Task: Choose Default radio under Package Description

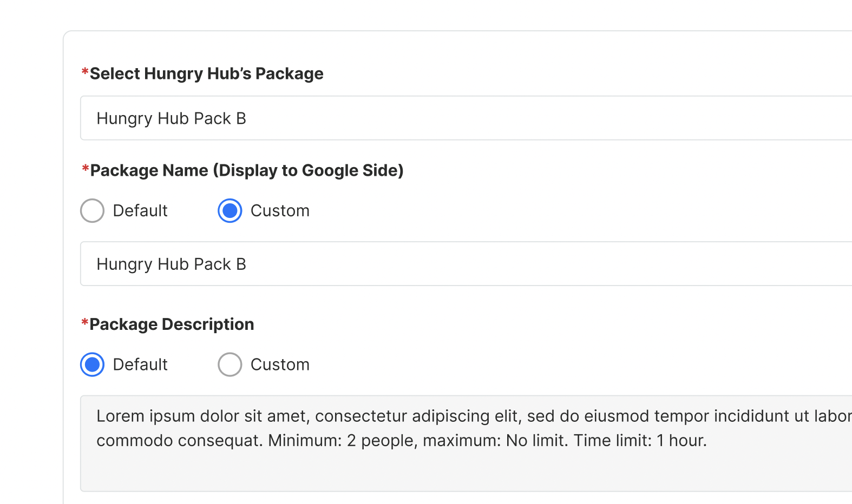Action: [x=93, y=364]
